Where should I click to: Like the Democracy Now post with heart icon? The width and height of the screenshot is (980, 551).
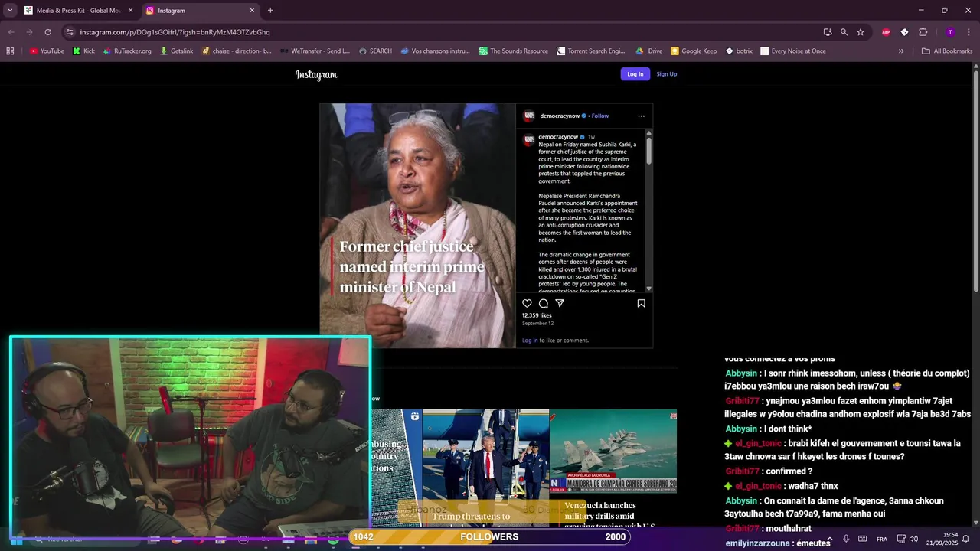(x=527, y=303)
